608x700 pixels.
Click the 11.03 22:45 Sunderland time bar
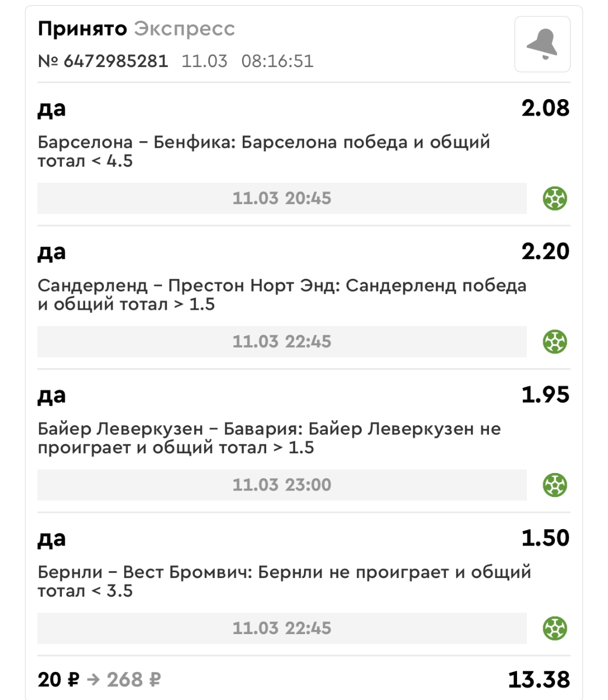(x=282, y=342)
